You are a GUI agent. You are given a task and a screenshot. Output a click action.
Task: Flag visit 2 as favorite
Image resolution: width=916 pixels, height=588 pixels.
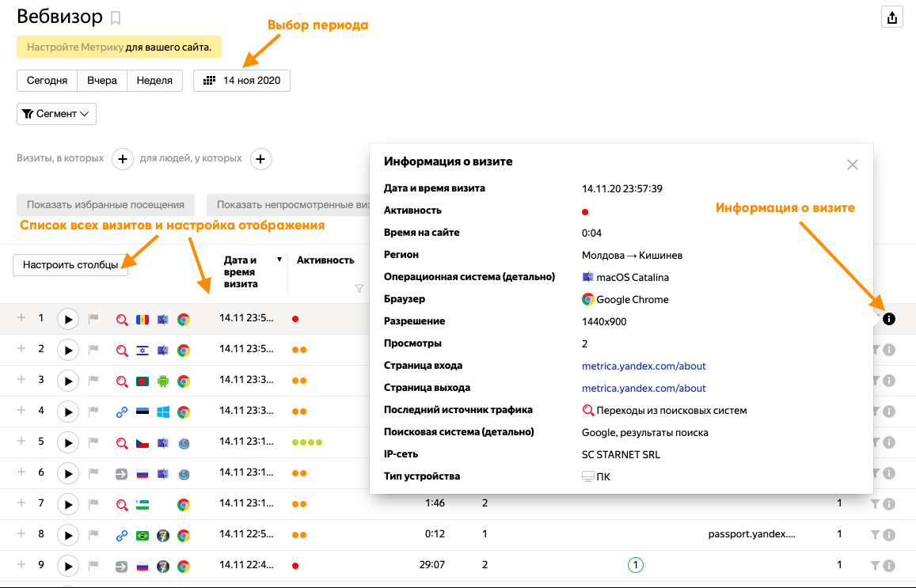(x=93, y=350)
